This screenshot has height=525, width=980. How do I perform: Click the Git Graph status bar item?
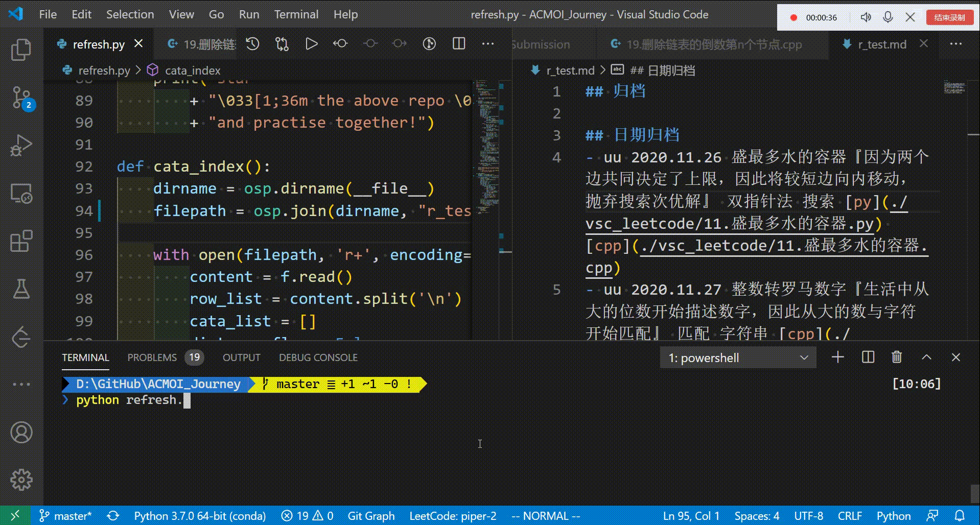pyautogui.click(x=371, y=516)
